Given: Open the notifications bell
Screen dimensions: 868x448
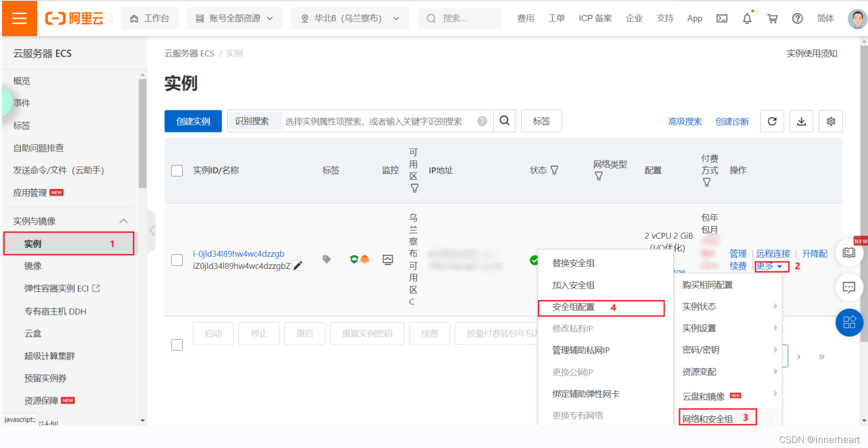Looking at the screenshot, I should (x=747, y=19).
